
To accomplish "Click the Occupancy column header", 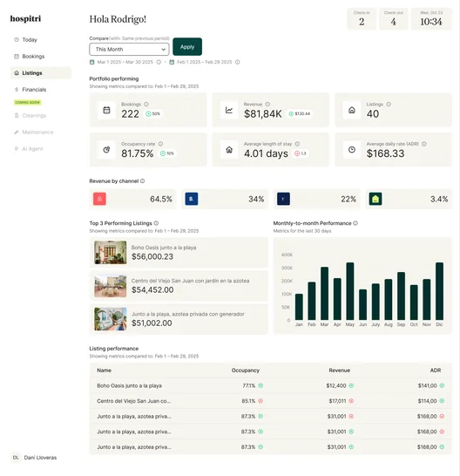I will pos(246,371).
